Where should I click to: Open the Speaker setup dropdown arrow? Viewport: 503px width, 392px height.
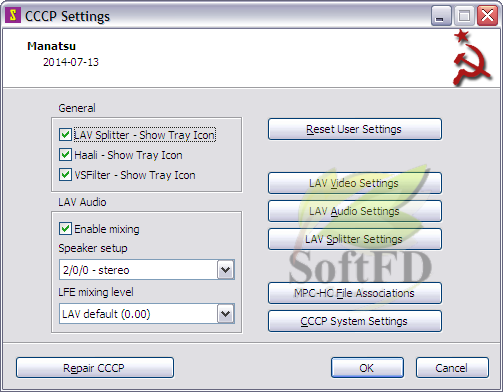pos(226,269)
